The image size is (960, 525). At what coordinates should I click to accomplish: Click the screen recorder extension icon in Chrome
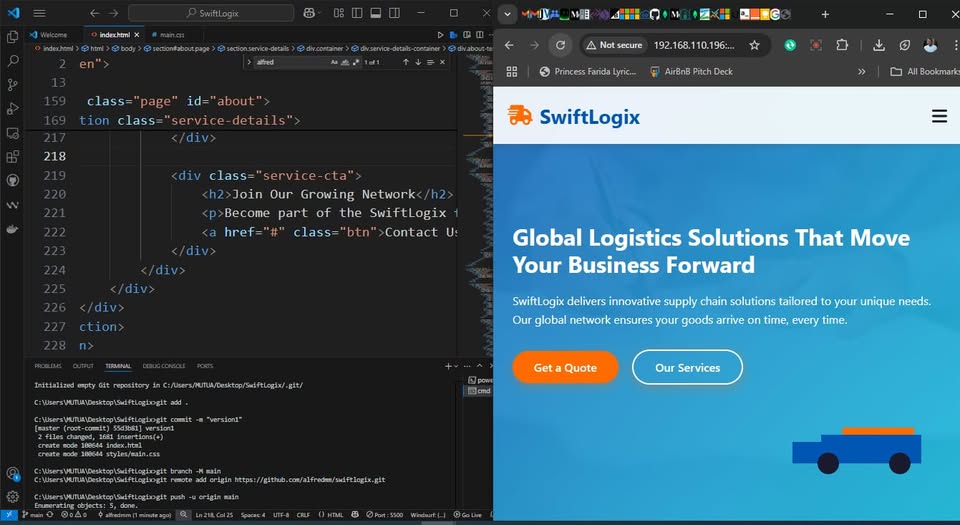(816, 45)
